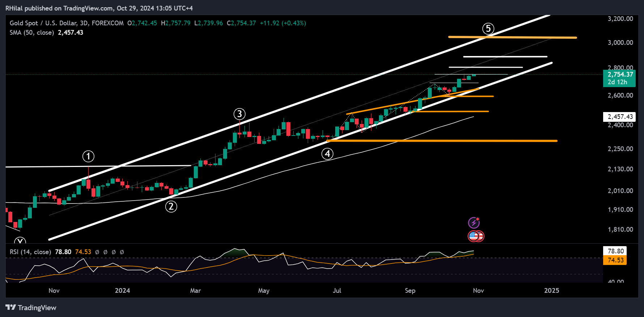Image resolution: width=644 pixels, height=317 pixels.
Task: Click the 2,130.00 price axis label
Action: click(620, 169)
